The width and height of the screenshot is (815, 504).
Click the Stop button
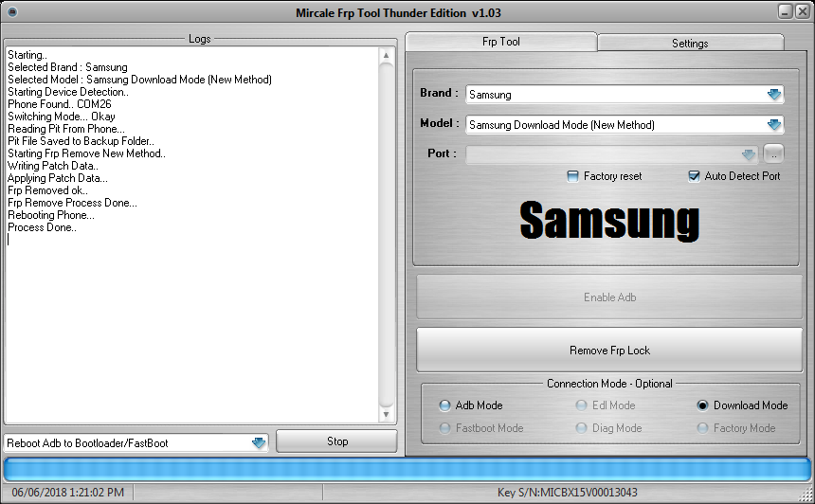click(x=336, y=441)
